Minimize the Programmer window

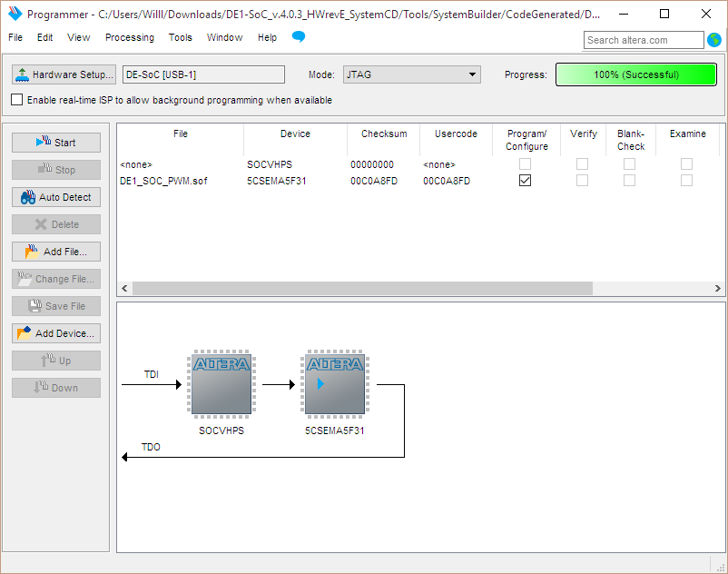pyautogui.click(x=624, y=14)
